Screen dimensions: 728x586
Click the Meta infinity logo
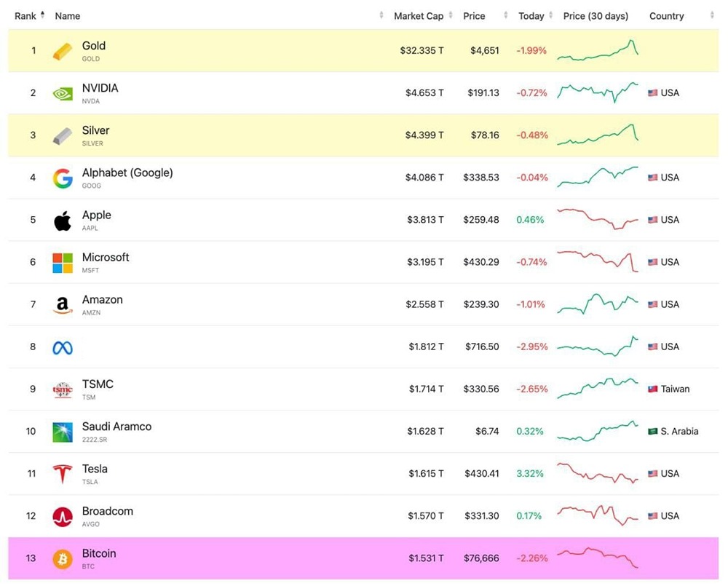pos(63,347)
